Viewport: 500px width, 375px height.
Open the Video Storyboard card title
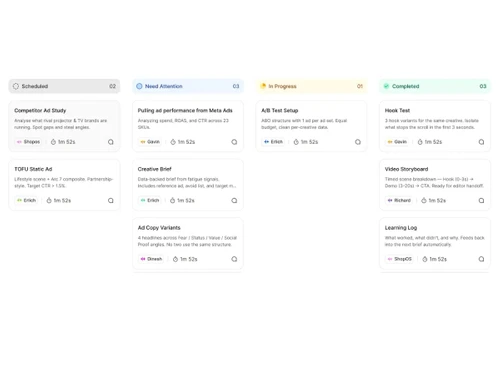406,169
